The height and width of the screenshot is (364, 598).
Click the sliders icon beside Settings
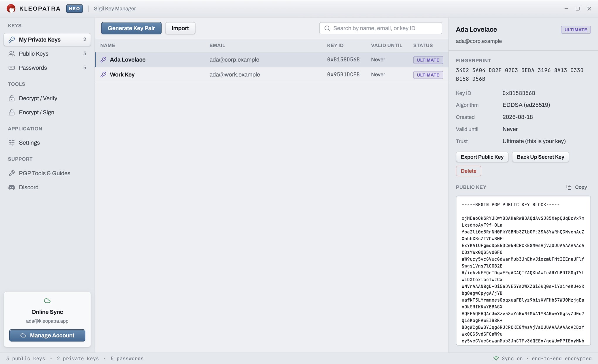tap(12, 143)
